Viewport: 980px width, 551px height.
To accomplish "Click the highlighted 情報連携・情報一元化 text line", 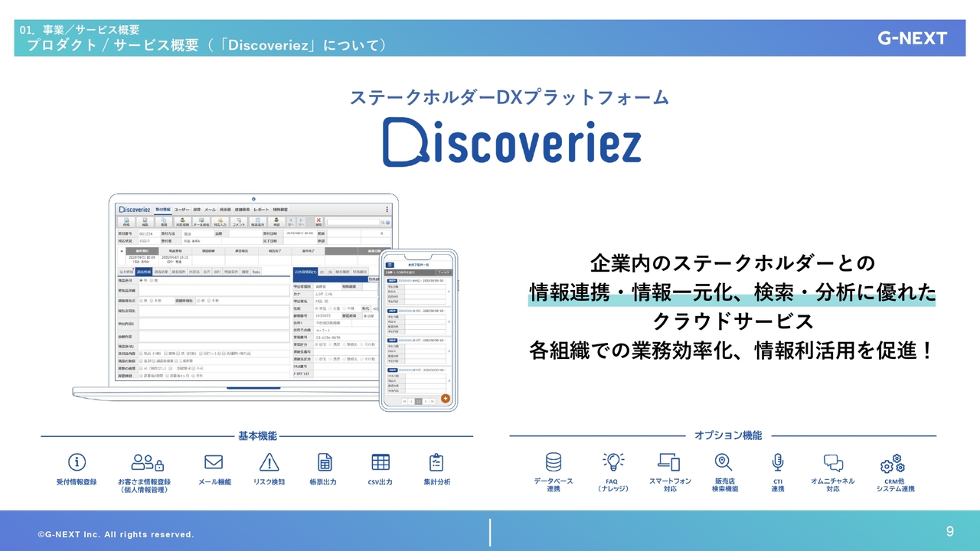I will 732,293.
